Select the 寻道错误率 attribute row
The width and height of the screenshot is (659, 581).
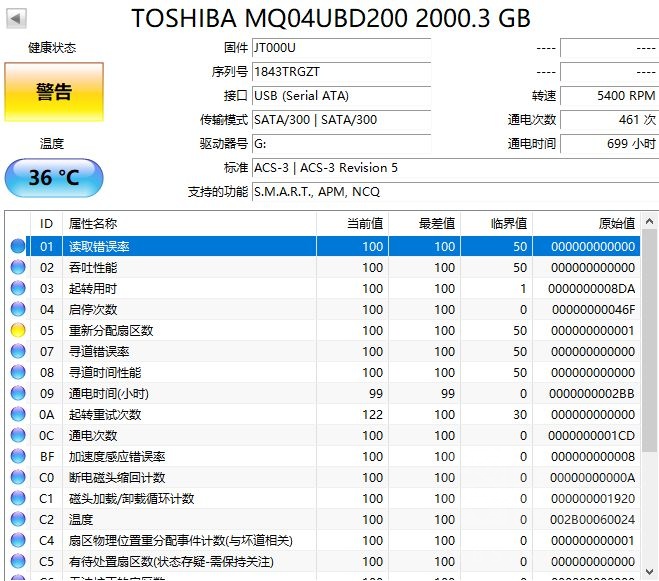pos(323,351)
